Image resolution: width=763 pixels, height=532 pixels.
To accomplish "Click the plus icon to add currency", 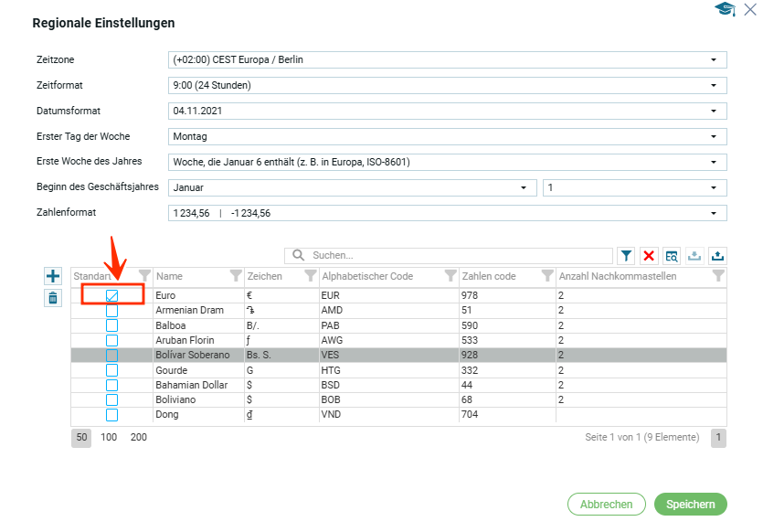I will 53,276.
